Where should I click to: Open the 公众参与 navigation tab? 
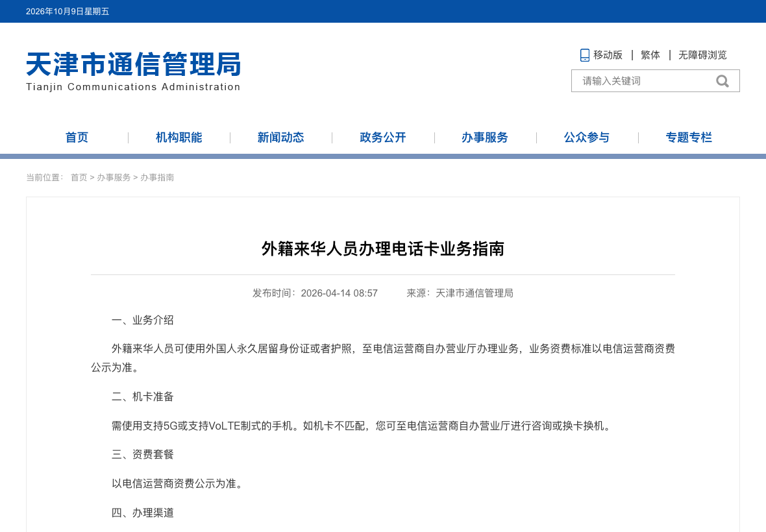(587, 138)
